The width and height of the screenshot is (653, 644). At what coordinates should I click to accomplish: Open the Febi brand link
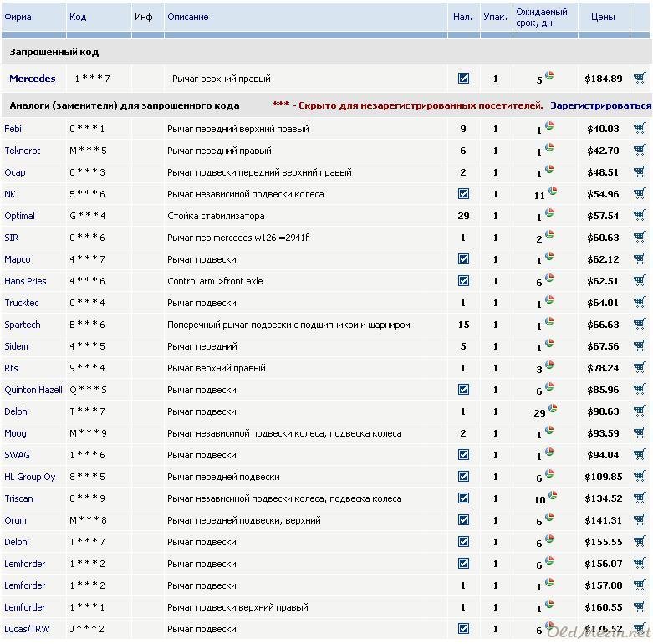[13, 129]
